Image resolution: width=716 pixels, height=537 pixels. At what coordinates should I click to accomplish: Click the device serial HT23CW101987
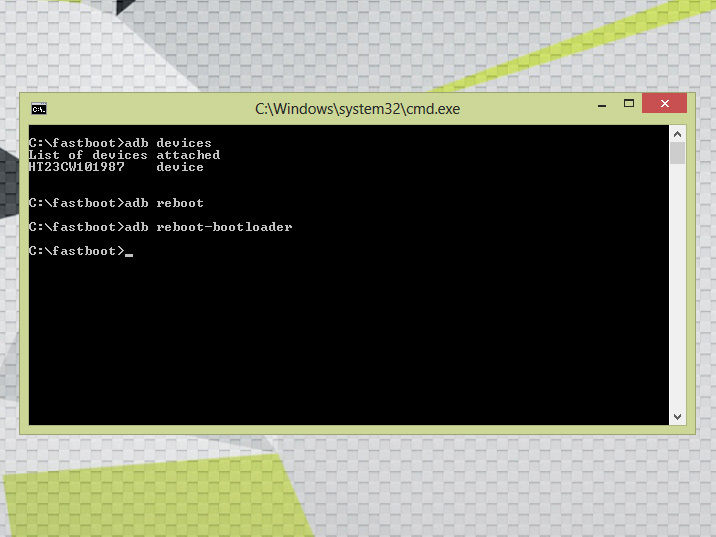pos(76,167)
